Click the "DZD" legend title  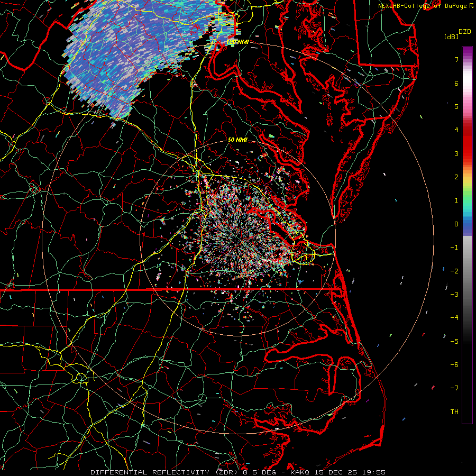click(464, 32)
